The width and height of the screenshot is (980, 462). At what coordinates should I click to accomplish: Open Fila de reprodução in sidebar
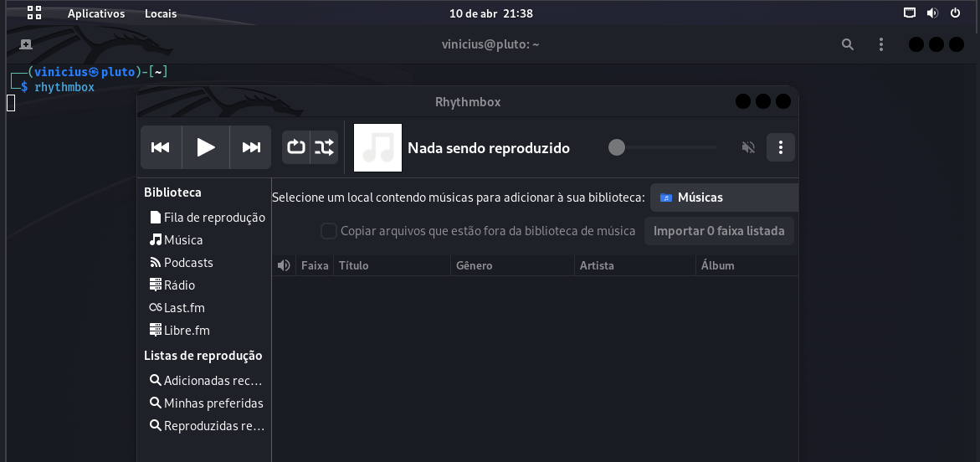pos(213,218)
